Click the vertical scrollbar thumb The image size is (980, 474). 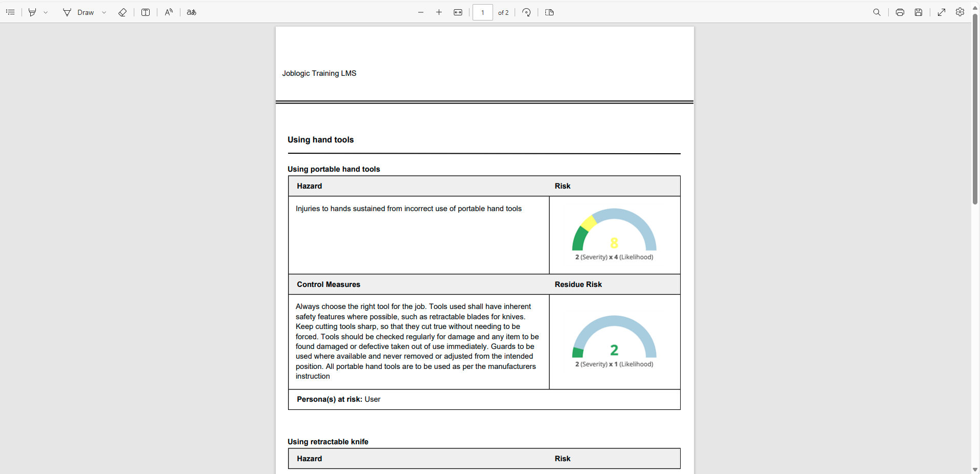pos(975,109)
